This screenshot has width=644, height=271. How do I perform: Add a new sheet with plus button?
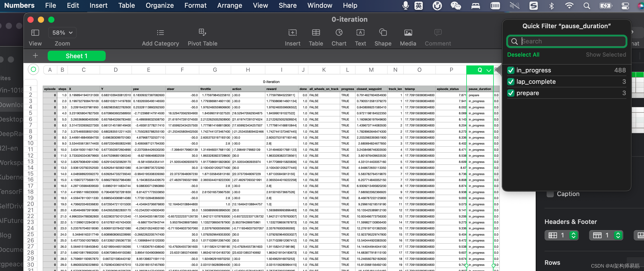click(x=35, y=56)
